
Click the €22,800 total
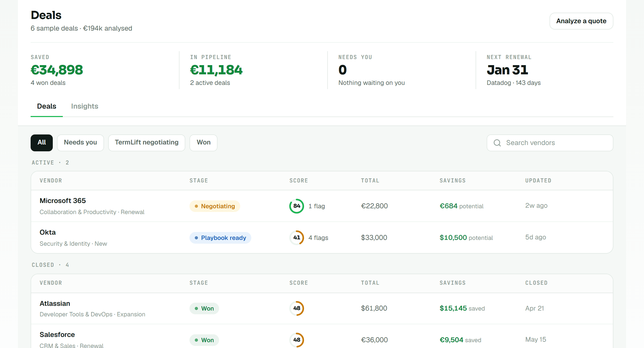click(374, 206)
